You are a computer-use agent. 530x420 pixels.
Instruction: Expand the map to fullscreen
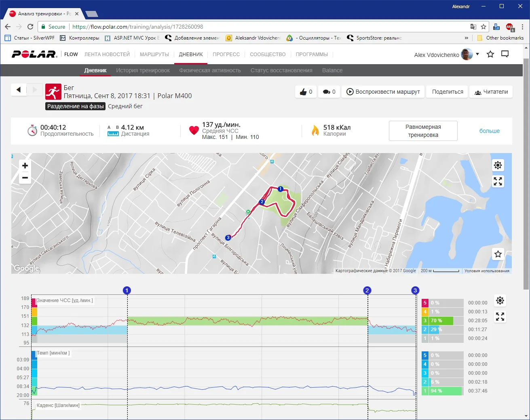(498, 181)
